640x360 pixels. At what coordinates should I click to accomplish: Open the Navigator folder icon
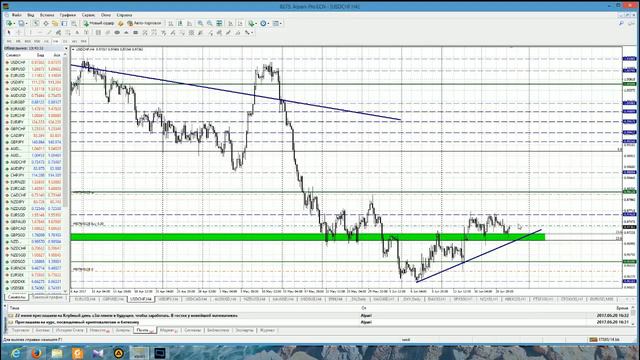[55, 23]
